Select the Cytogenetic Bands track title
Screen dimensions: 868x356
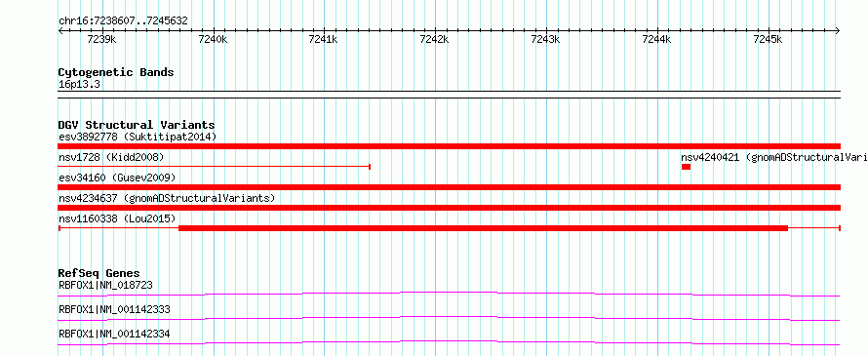116,72
